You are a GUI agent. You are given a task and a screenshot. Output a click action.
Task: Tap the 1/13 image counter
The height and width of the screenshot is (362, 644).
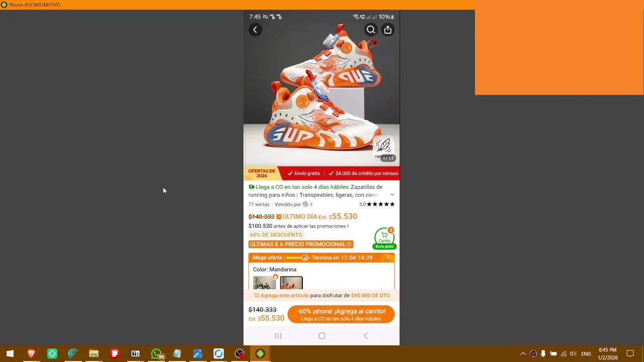click(388, 158)
